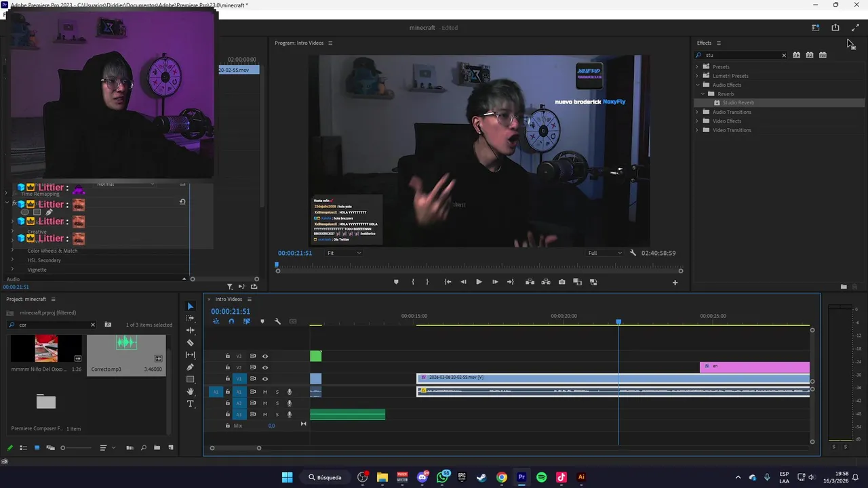The height and width of the screenshot is (488, 868).
Task: Select the Hand tool
Action: tap(191, 391)
